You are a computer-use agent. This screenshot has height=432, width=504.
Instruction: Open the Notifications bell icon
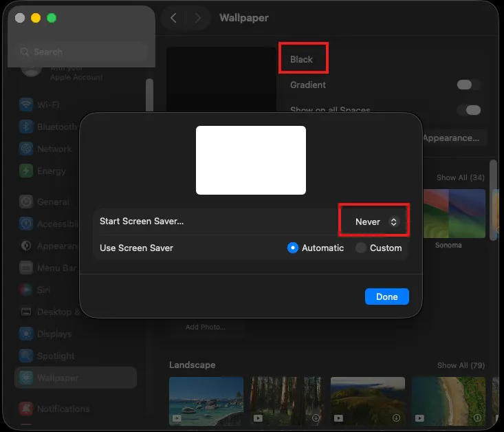[x=26, y=409]
